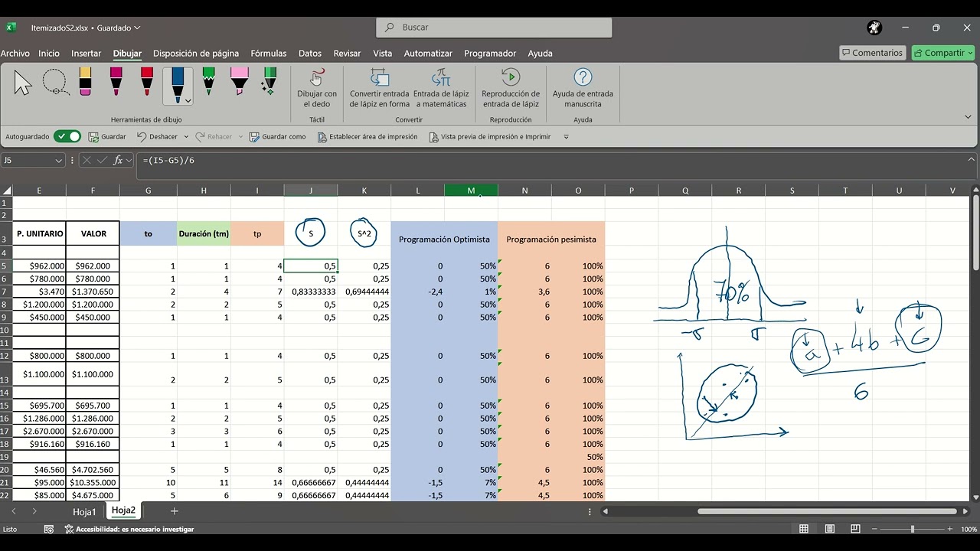Click the zoom out minus button
This screenshot has width=980, height=551.
874,529
